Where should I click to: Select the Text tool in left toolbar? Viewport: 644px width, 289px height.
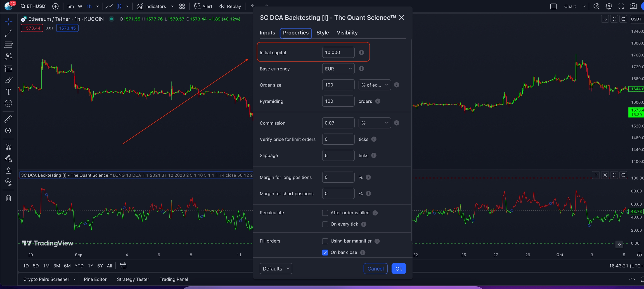click(8, 92)
